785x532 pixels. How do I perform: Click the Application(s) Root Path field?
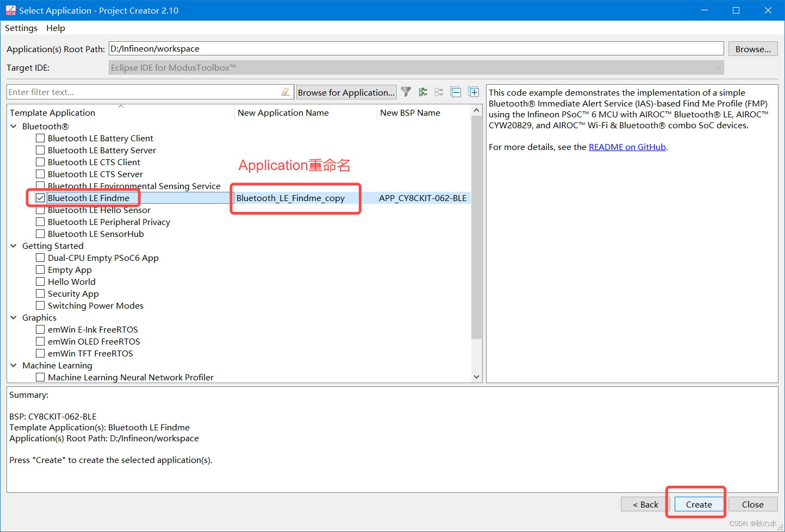pyautogui.click(x=416, y=48)
